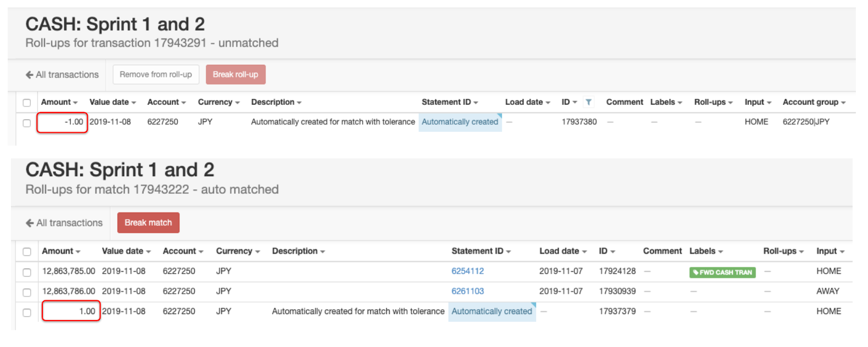Go back to All transactions from auto matched view
Screen dimensions: 868x347
(x=64, y=223)
